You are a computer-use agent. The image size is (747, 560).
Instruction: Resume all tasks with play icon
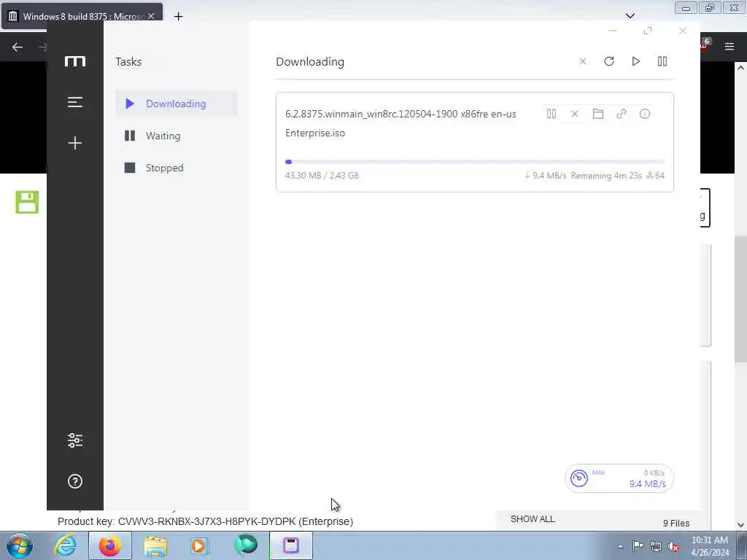coord(635,61)
